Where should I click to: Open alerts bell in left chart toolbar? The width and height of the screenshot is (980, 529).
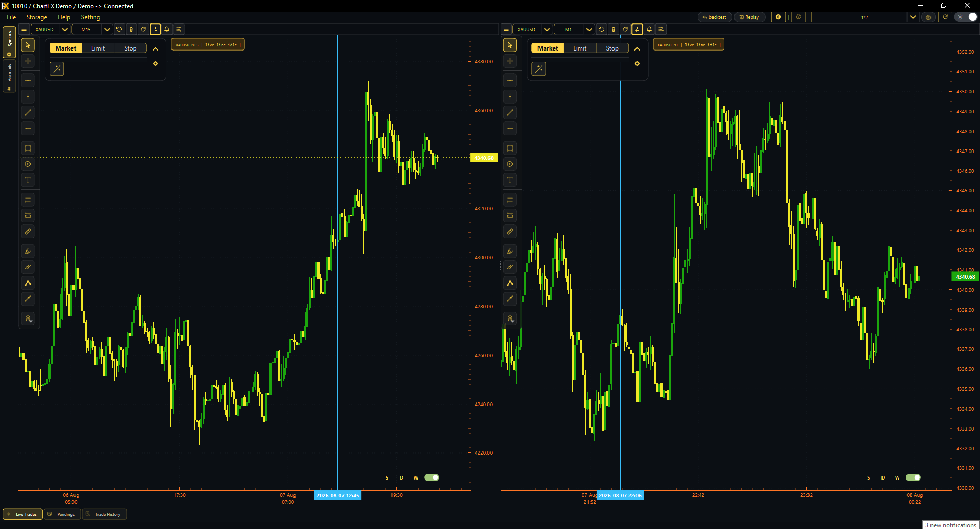167,29
